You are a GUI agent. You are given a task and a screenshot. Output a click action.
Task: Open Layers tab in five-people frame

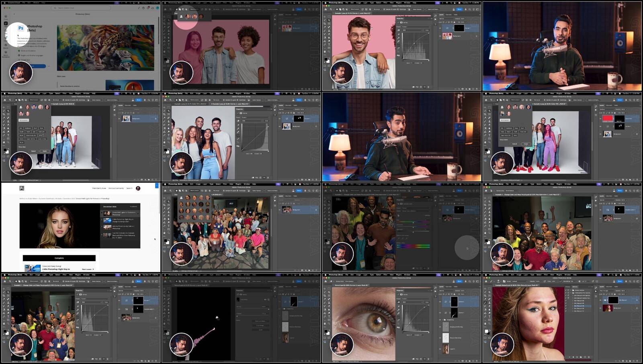[x=121, y=105]
